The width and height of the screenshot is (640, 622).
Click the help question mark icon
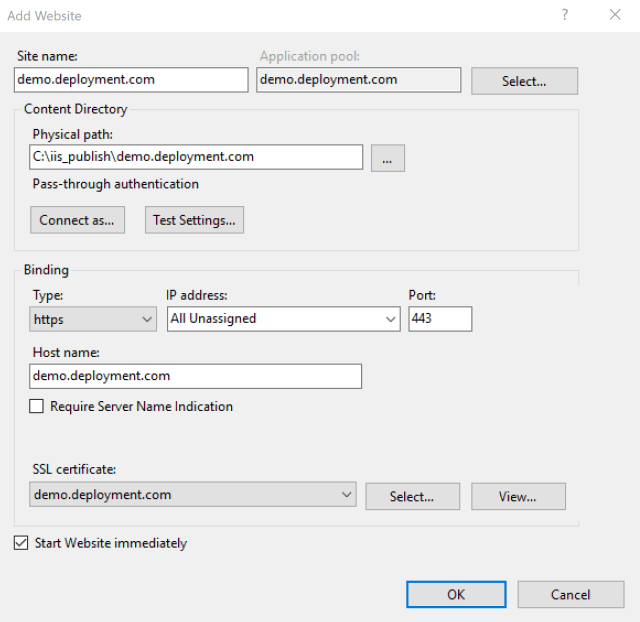click(565, 15)
